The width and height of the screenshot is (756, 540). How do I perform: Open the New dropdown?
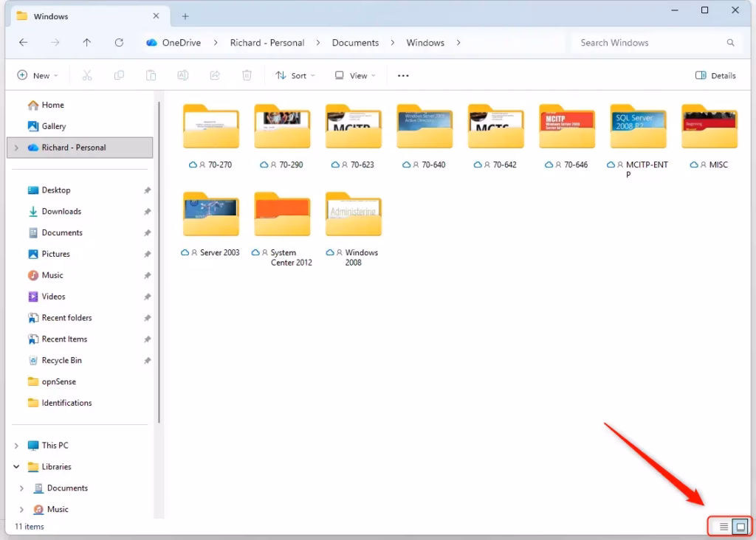(x=38, y=76)
